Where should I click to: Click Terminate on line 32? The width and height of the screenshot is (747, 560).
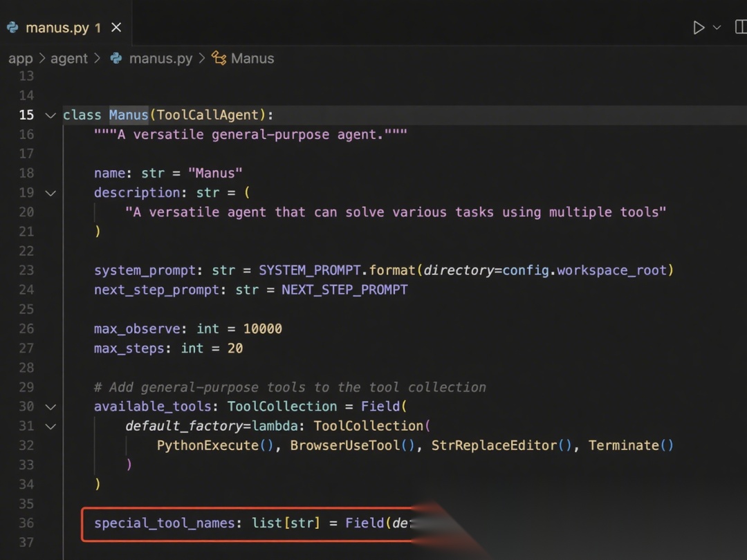624,446
